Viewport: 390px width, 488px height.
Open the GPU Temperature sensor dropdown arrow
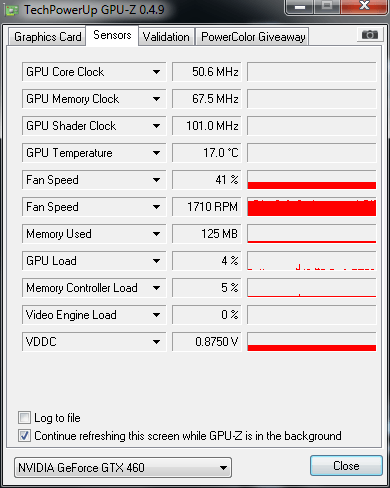tap(156, 153)
